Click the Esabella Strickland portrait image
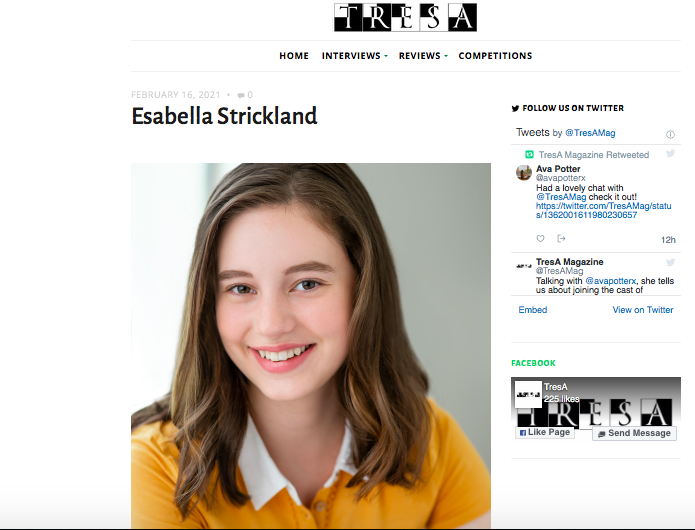The image size is (695, 530). click(x=311, y=346)
